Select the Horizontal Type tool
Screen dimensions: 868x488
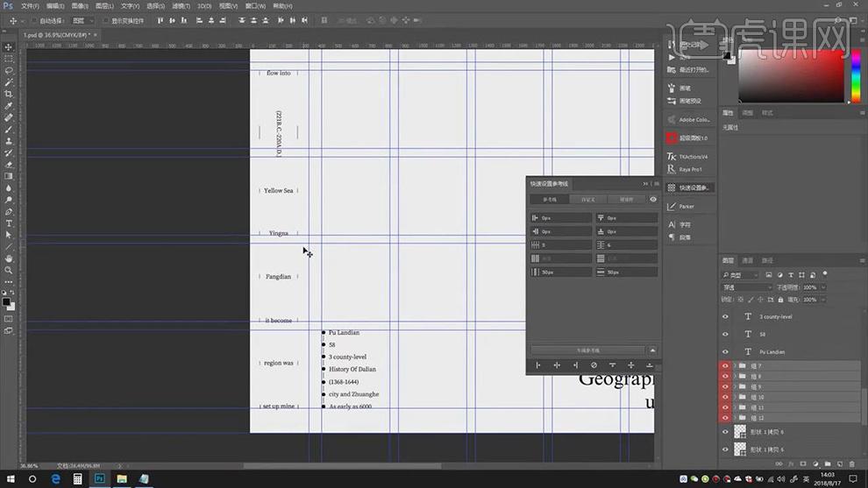pos(8,223)
